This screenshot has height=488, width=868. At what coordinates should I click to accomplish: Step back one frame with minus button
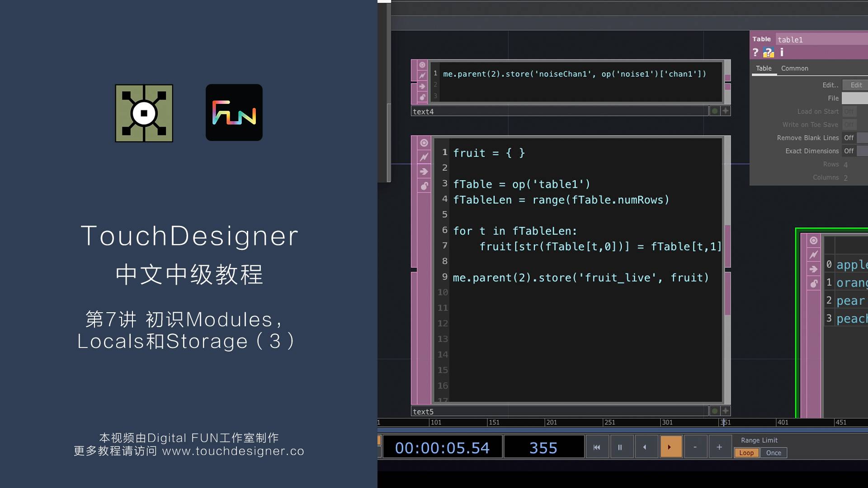(695, 447)
